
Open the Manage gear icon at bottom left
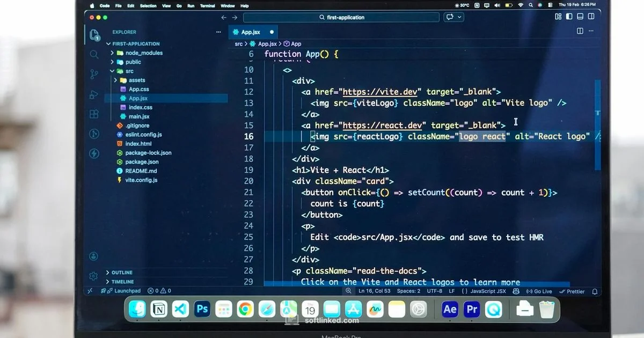click(94, 276)
